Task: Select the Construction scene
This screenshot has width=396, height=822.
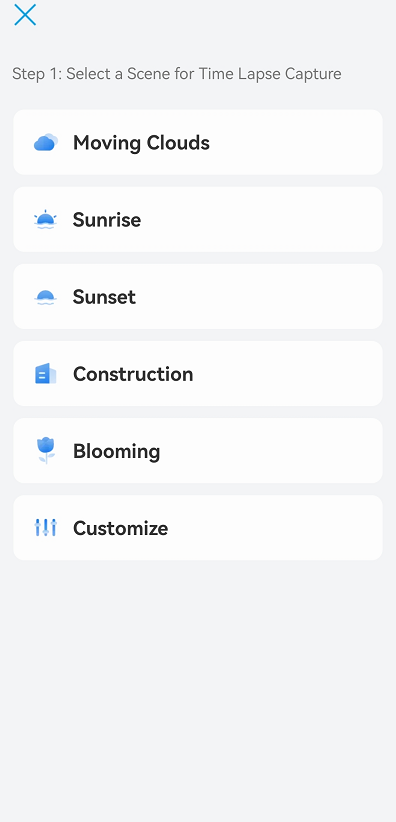Action: click(x=198, y=373)
